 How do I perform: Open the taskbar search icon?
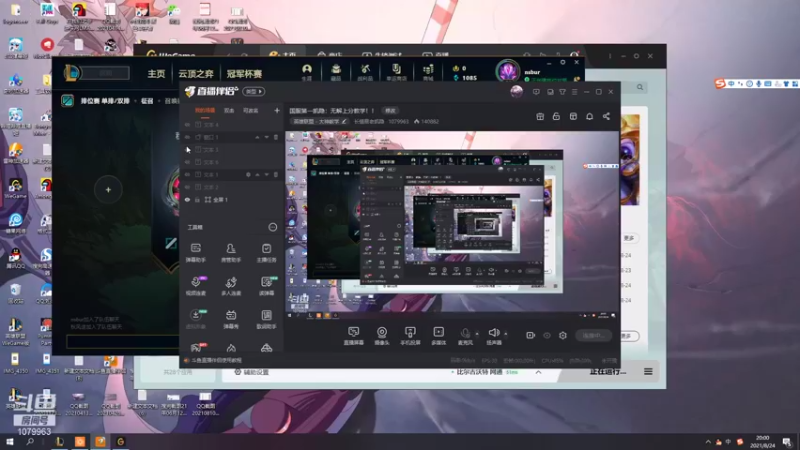pos(30,442)
